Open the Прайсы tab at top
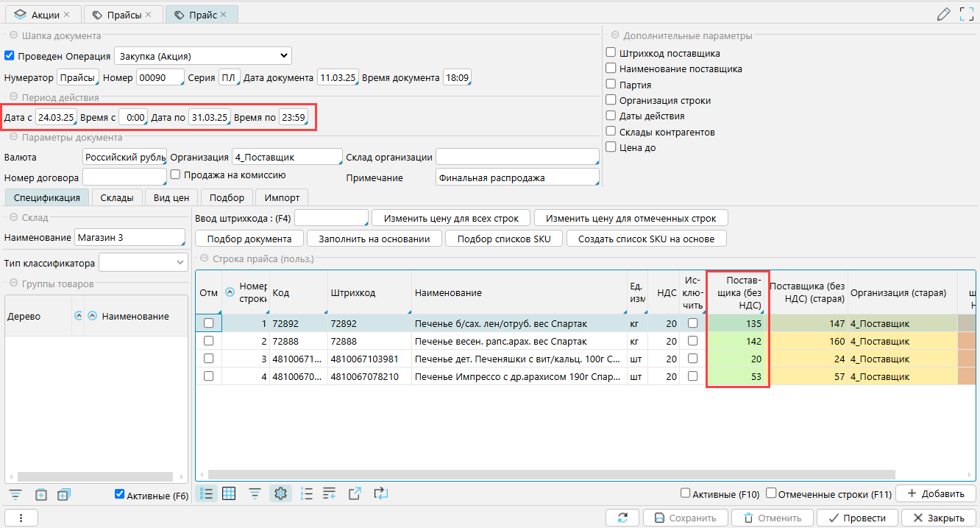 tap(123, 15)
